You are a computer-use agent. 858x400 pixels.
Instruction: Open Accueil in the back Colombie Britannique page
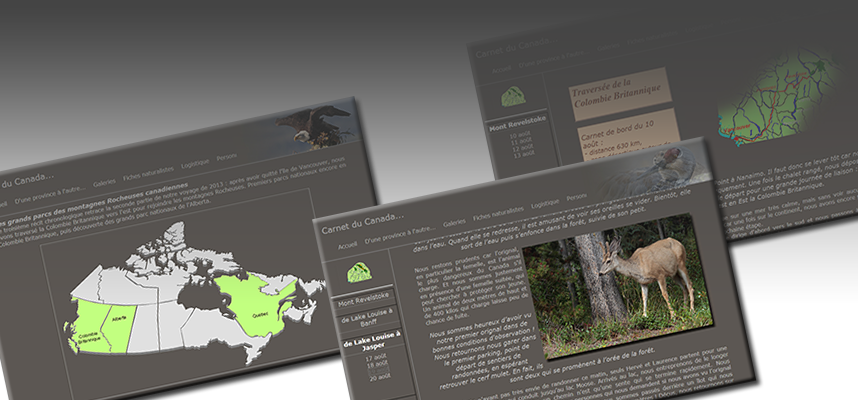click(x=501, y=70)
